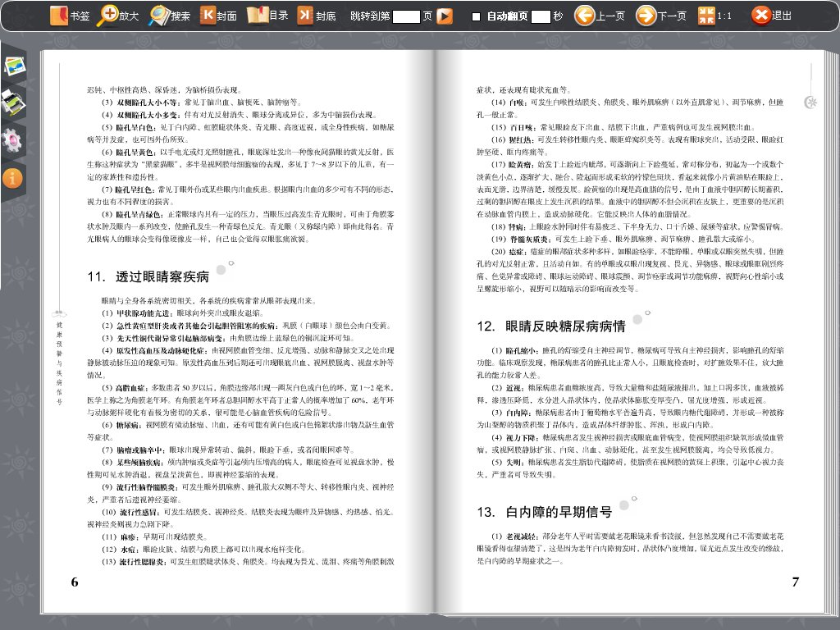This screenshot has width=840, height=630.
Task: Click page number 6 on the left page
Action: click(75, 582)
